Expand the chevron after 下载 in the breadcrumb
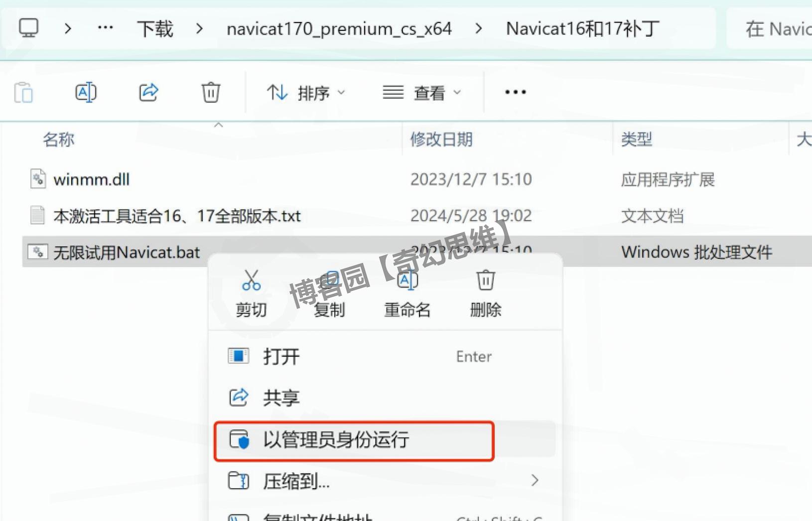The height and width of the screenshot is (521, 812). (x=199, y=29)
